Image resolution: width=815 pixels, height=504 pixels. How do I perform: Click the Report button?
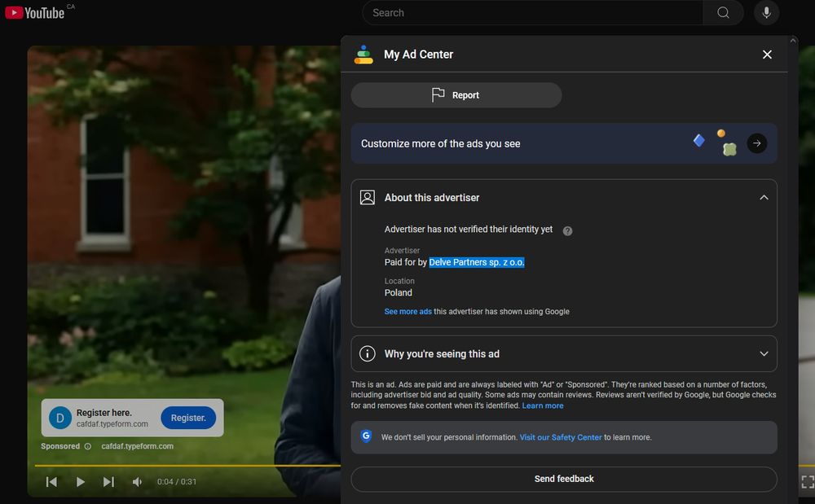[x=456, y=95]
